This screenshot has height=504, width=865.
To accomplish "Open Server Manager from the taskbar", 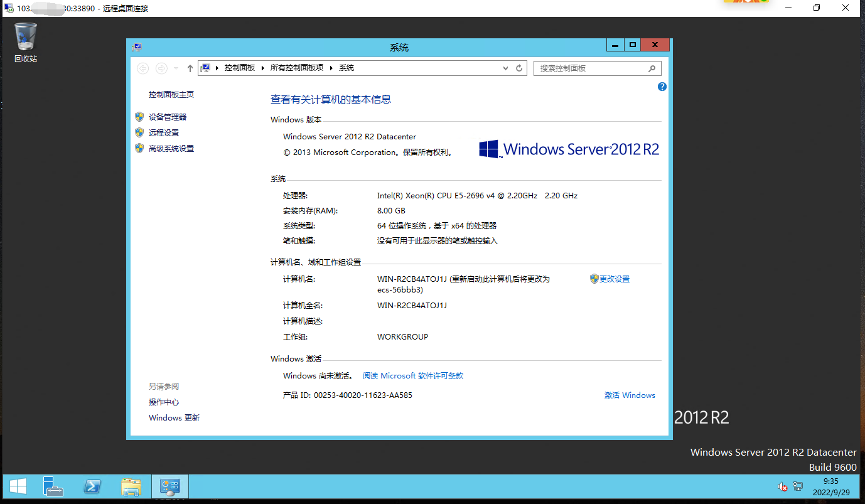I will pos(53,486).
